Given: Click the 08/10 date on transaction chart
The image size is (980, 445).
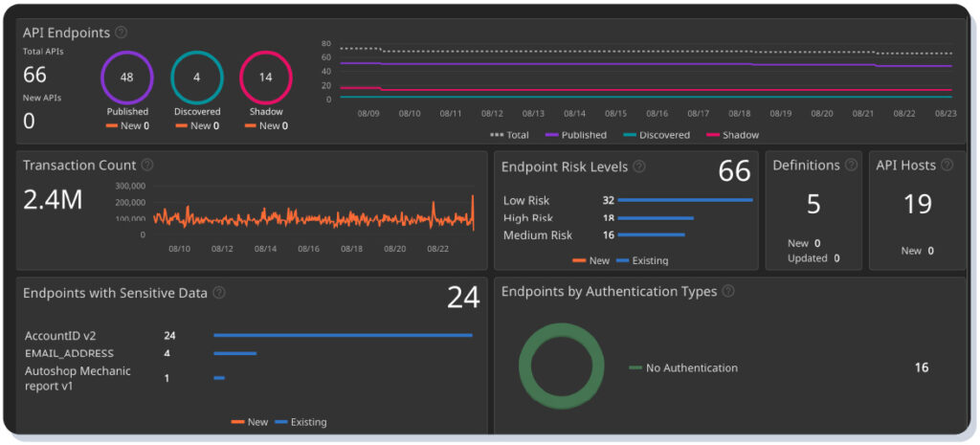Looking at the screenshot, I should coord(179,249).
